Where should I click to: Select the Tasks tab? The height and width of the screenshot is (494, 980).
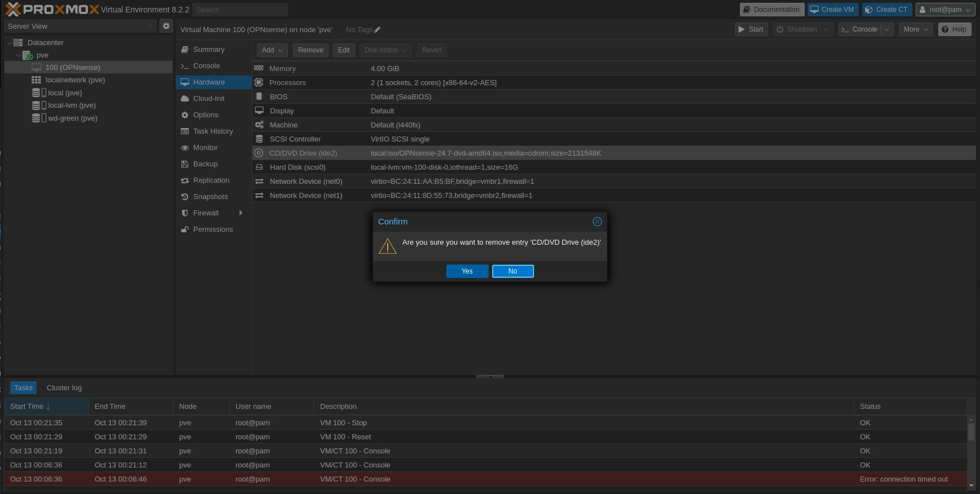[23, 388]
